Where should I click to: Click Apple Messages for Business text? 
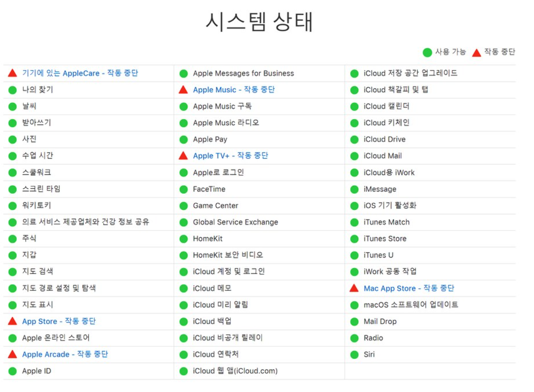(243, 73)
